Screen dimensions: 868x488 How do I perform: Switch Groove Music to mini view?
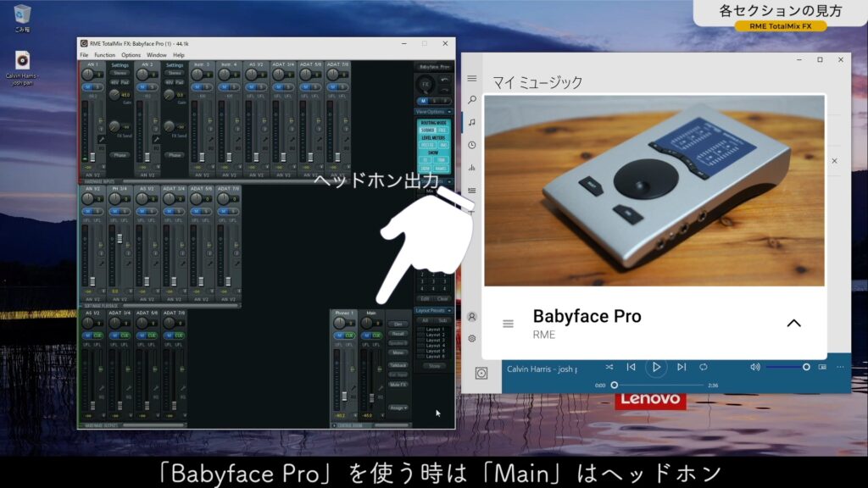[822, 367]
